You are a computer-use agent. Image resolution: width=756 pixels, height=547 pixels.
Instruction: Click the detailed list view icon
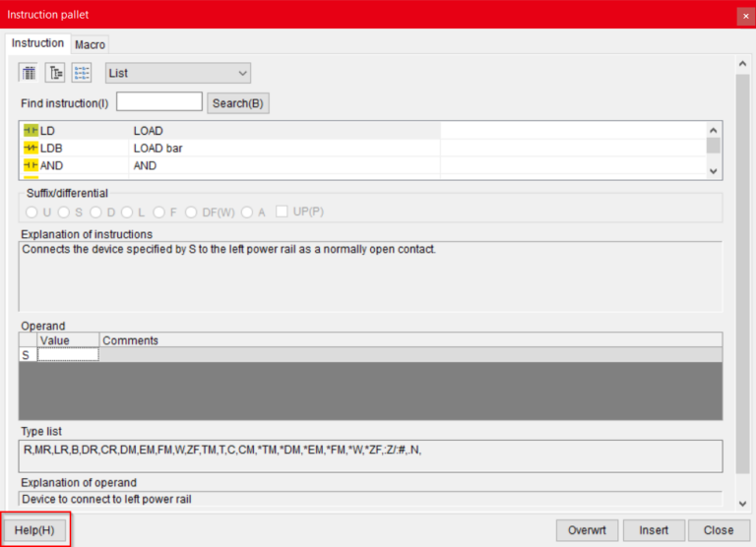pos(82,73)
